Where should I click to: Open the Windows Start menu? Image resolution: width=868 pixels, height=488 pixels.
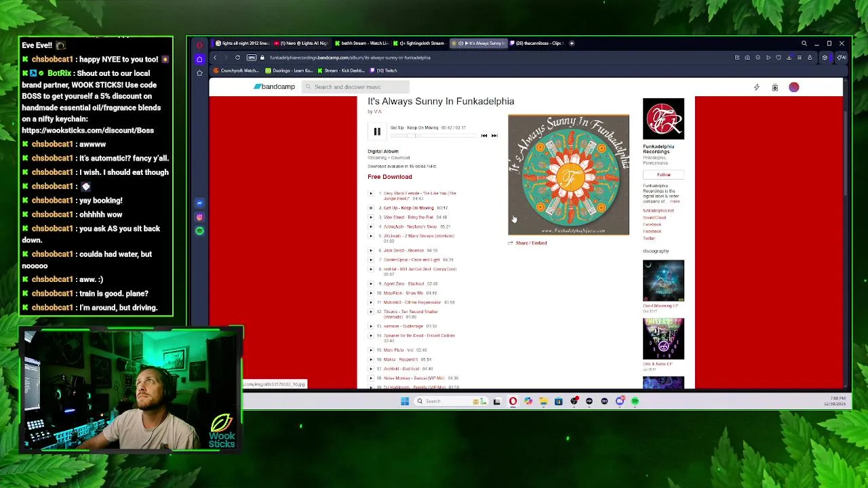(405, 401)
